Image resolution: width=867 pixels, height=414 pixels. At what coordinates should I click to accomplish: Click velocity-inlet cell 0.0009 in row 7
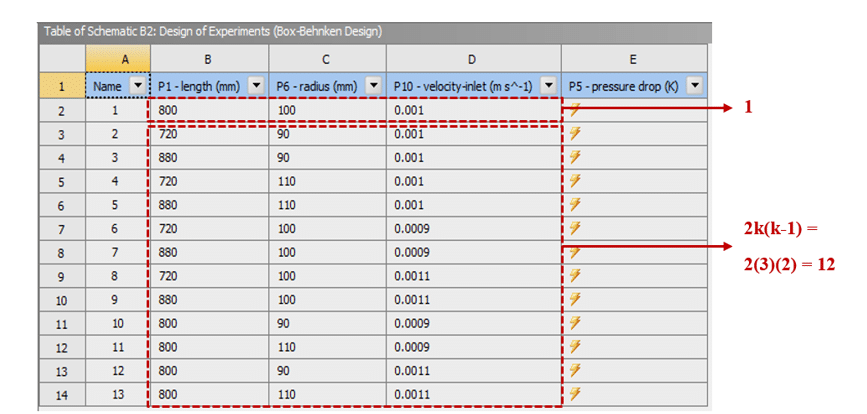[472, 228]
